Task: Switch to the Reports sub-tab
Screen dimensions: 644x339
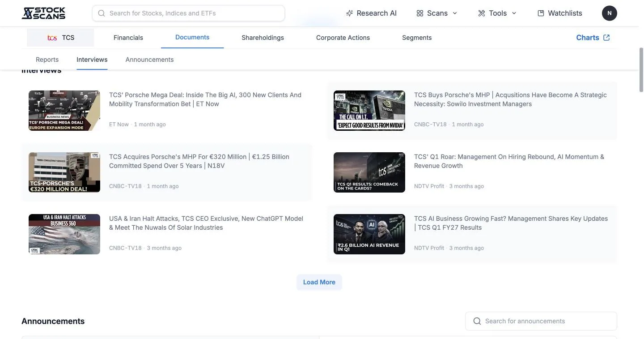Action: pos(47,60)
